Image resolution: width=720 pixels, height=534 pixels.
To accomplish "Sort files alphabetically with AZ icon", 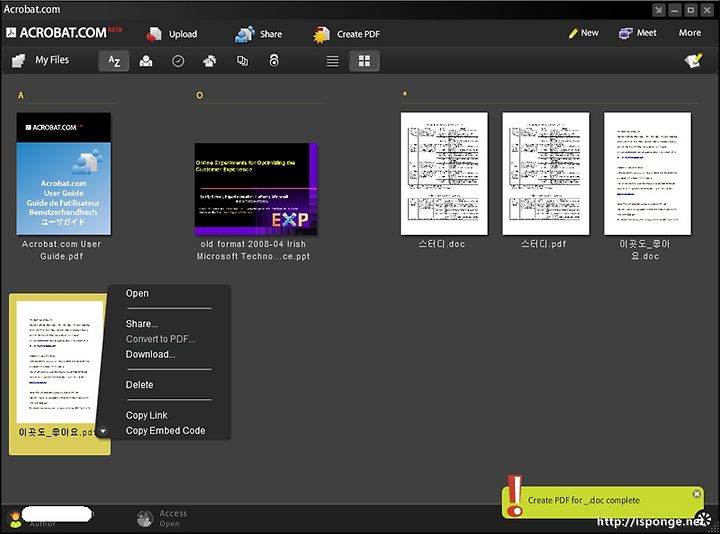I will (114, 61).
